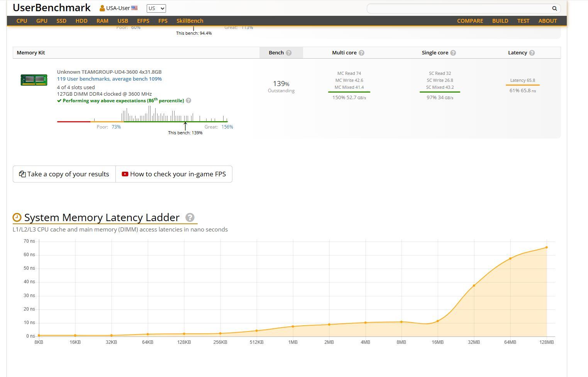Click the Bench column header
The height and width of the screenshot is (377, 588).
tap(281, 53)
